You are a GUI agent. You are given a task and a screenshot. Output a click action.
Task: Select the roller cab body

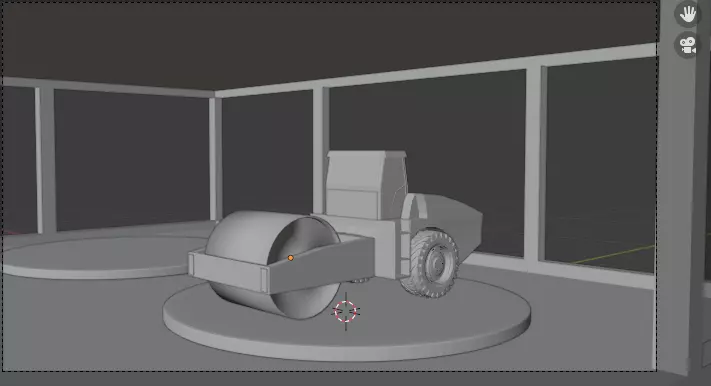[366, 185]
